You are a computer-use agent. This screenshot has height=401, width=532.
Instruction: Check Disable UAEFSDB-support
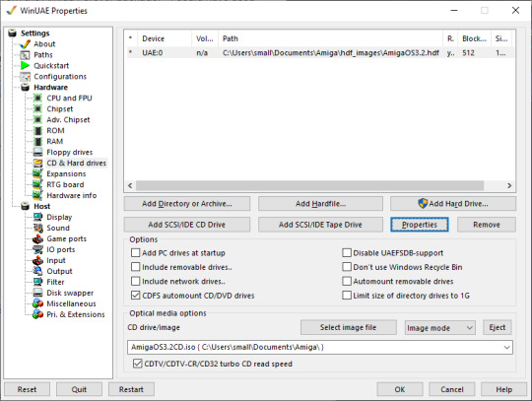[347, 253]
